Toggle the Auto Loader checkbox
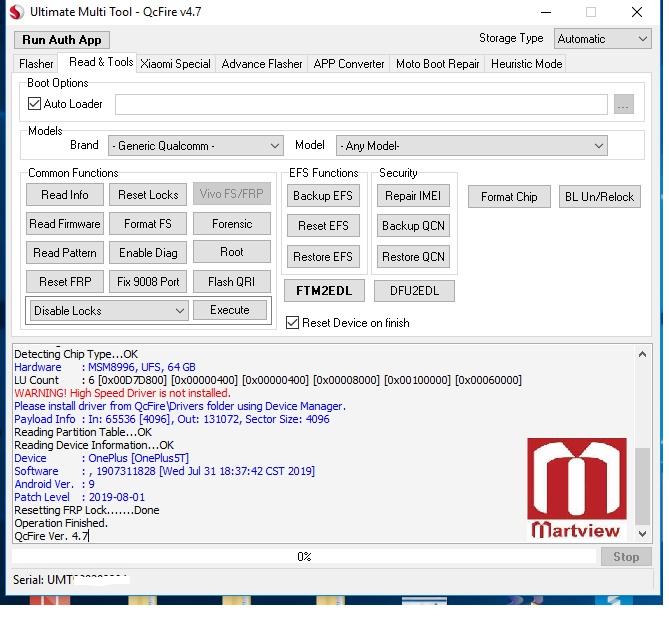This screenshot has height=618, width=669. pos(34,104)
